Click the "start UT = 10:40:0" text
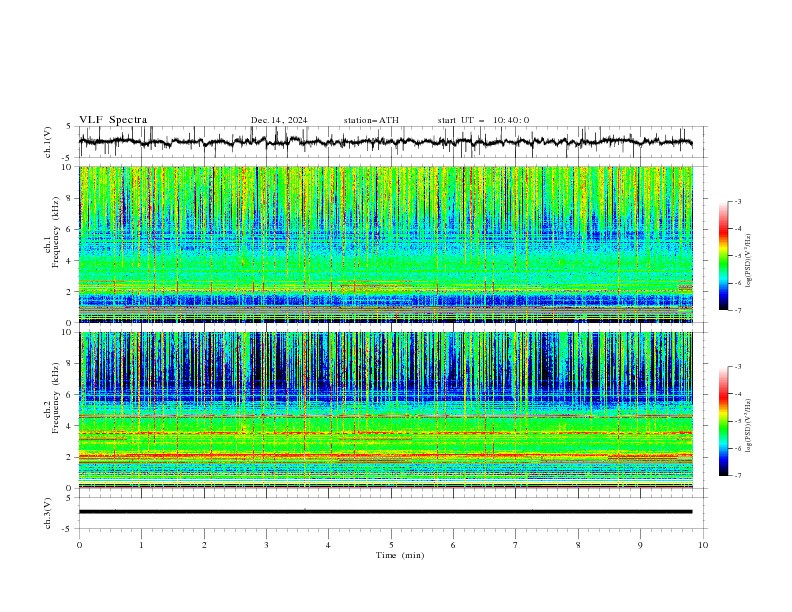Viewport: 792px width, 612px height. (483, 120)
